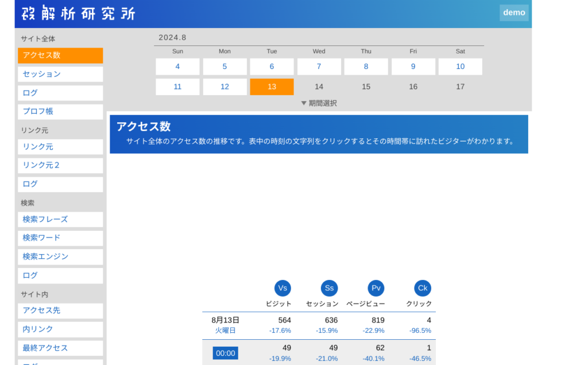Select August 11 on the calendar
588x365 pixels.
click(x=177, y=87)
